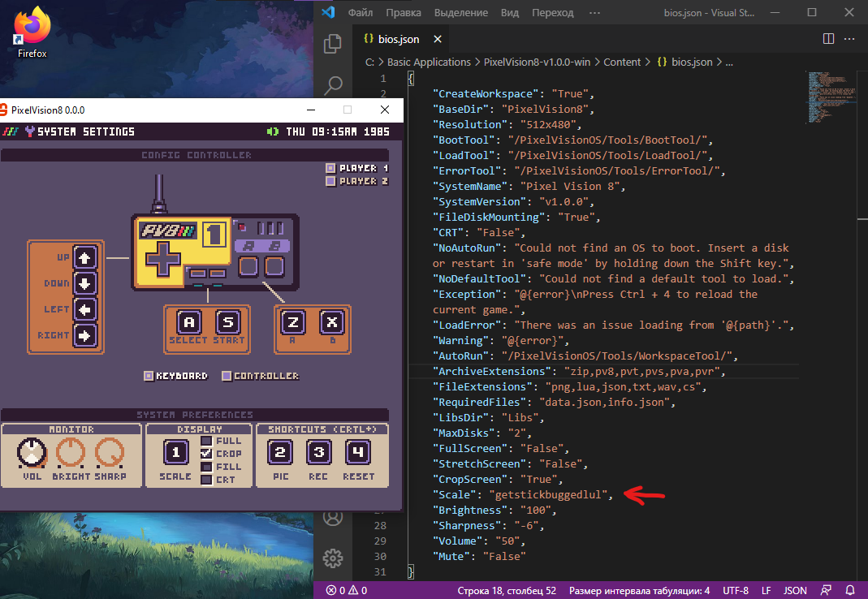The height and width of the screenshot is (599, 868).
Task: Select Player 1 checkbox
Action: point(330,168)
